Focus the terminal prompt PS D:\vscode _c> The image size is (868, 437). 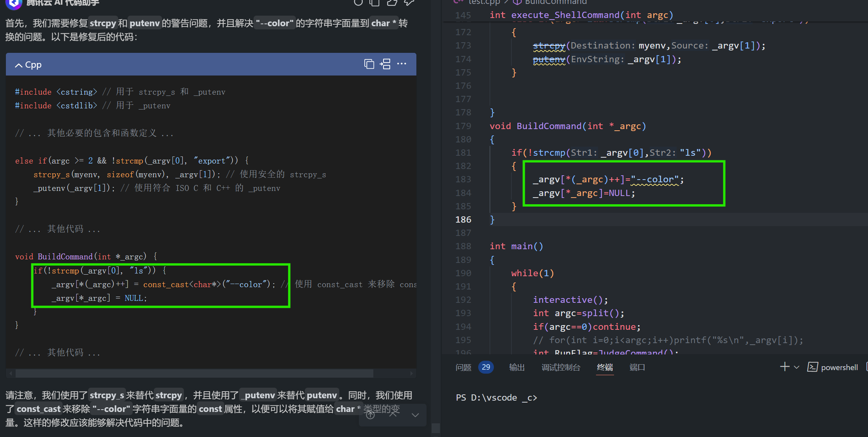pos(496,398)
